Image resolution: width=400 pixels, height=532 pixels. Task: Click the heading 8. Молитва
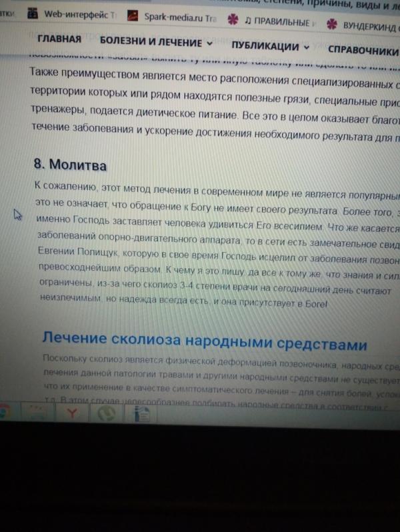(x=70, y=164)
